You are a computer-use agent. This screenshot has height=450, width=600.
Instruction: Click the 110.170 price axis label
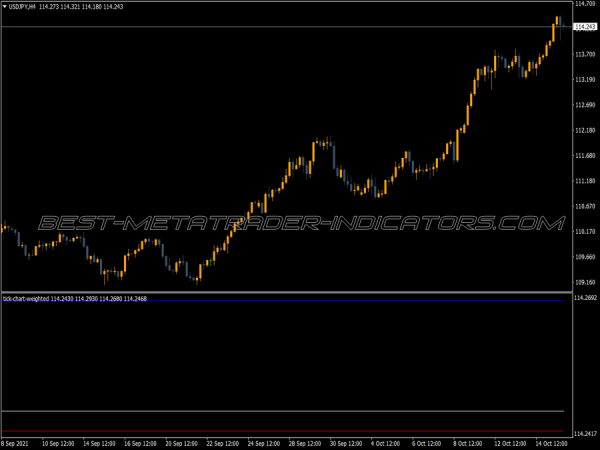click(x=585, y=232)
